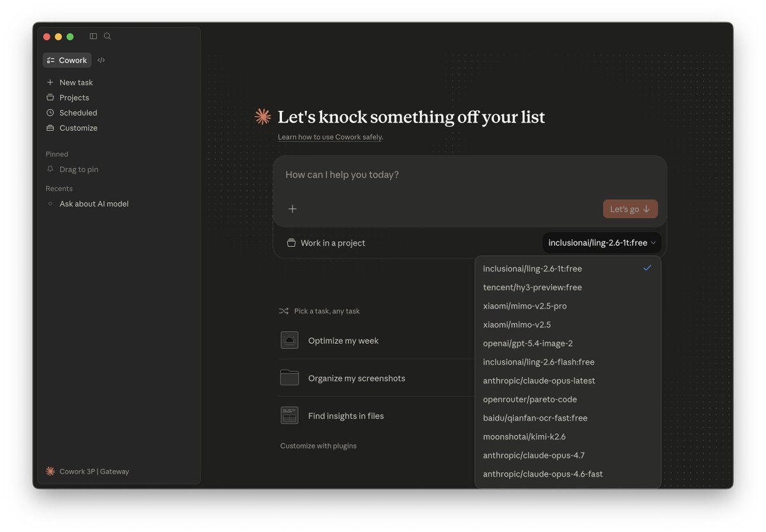Open Customize with plugins link
The width and height of the screenshot is (766, 532).
click(x=319, y=446)
